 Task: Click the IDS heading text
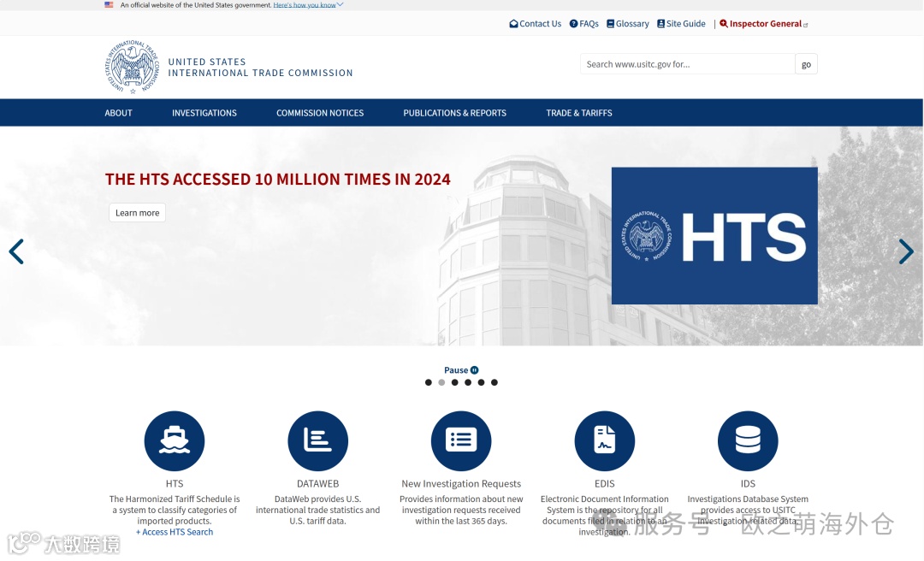click(748, 484)
